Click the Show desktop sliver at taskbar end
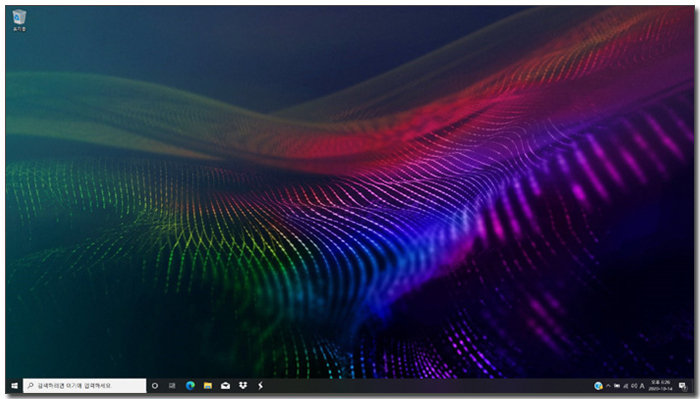Screen dimensions: 700x399 pyautogui.click(x=693, y=386)
